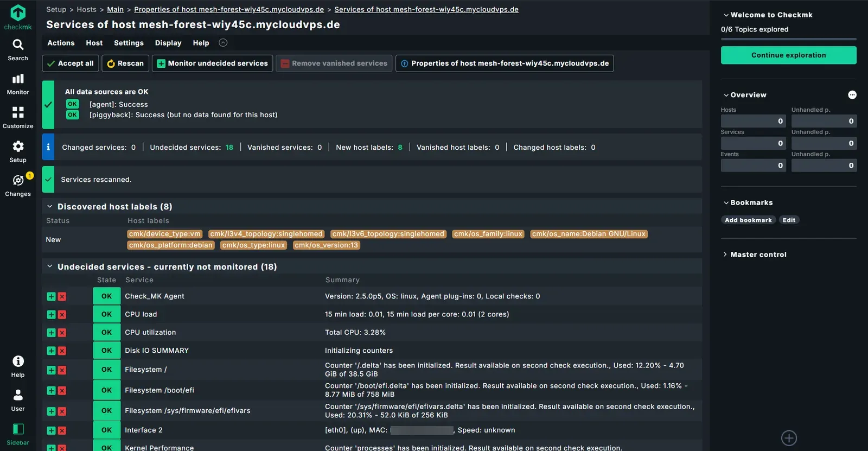Open the Overview options ellipsis icon
Viewport: 868px width, 451px height.
[852, 95]
